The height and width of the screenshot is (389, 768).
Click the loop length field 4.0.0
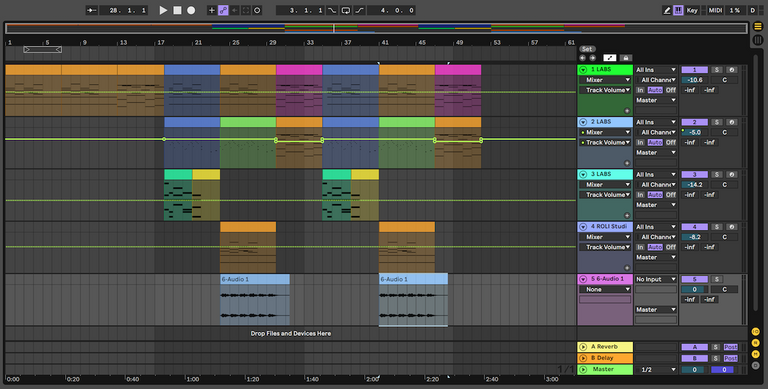coord(391,10)
